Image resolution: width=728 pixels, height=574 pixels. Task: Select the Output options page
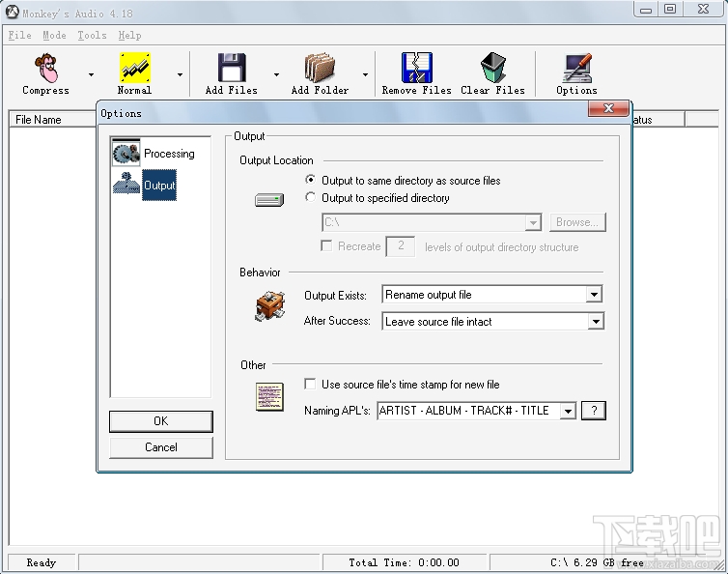(159, 185)
